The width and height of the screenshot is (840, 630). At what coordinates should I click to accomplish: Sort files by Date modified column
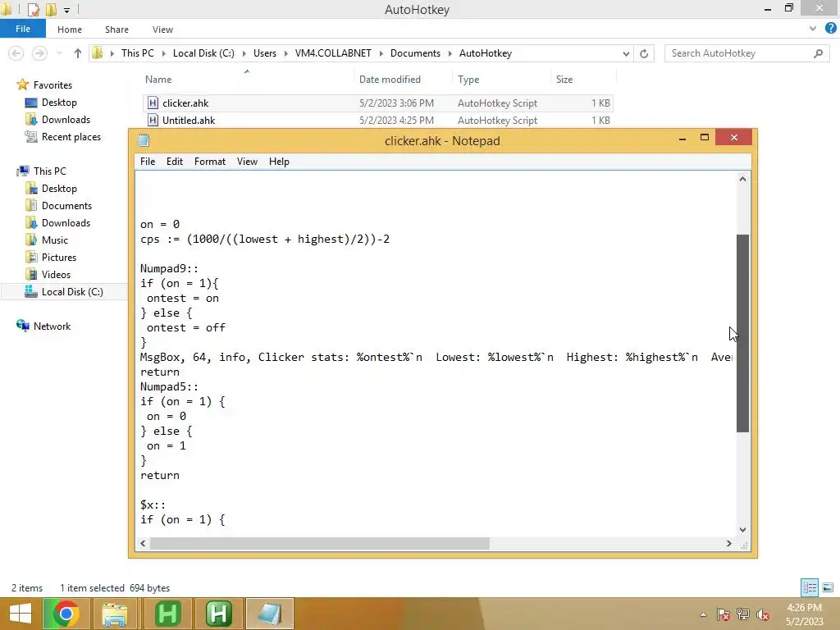(390, 80)
